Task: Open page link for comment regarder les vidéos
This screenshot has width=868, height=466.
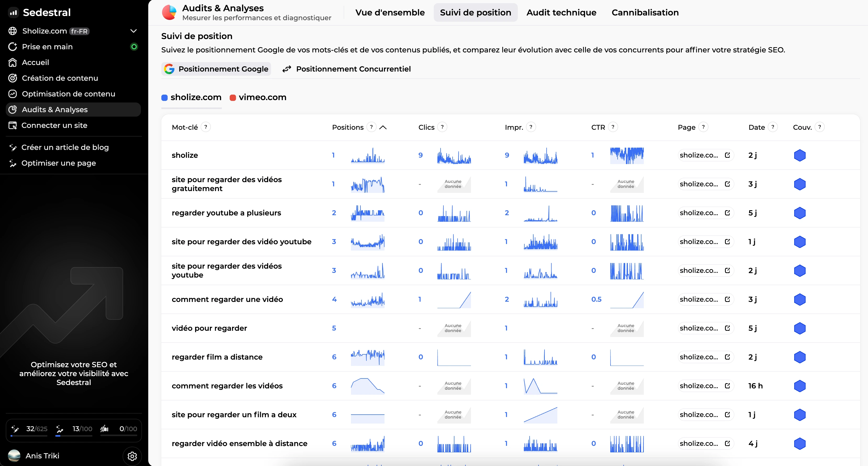Action: pos(706,386)
